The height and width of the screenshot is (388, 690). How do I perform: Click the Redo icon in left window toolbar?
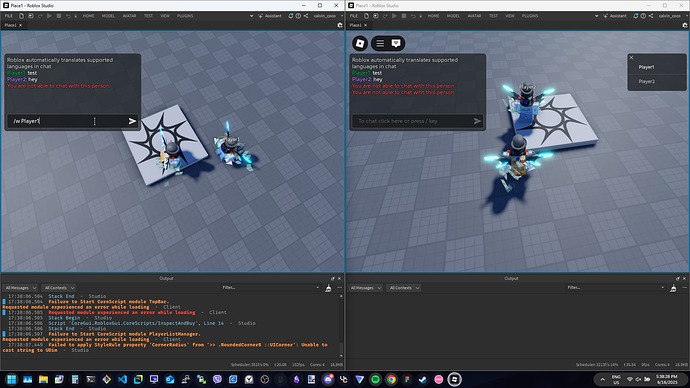tap(40, 16)
